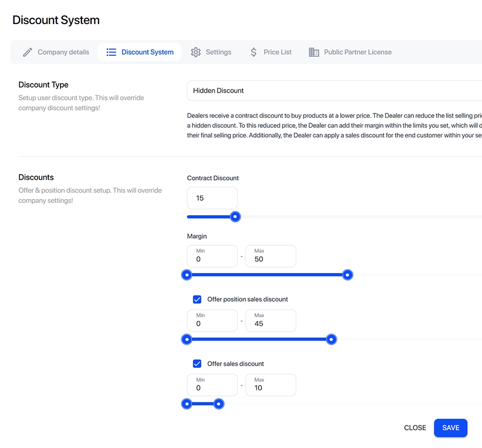Click the Margin Max input field
Viewport: 482px width, 448px height.
click(x=270, y=259)
